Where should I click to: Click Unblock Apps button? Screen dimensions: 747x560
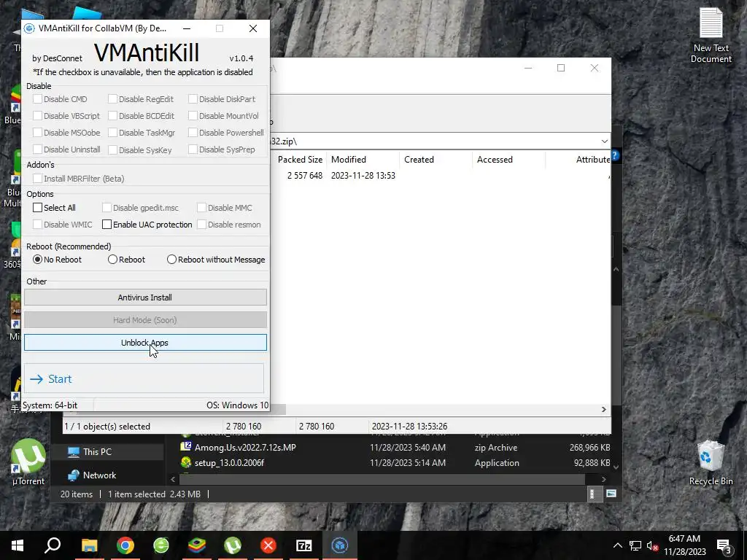(145, 343)
